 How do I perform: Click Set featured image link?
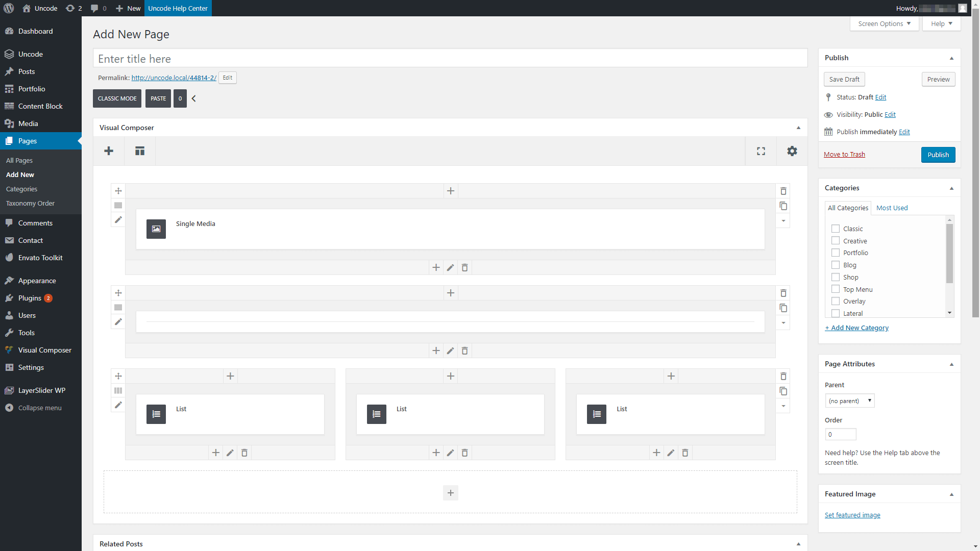852,515
